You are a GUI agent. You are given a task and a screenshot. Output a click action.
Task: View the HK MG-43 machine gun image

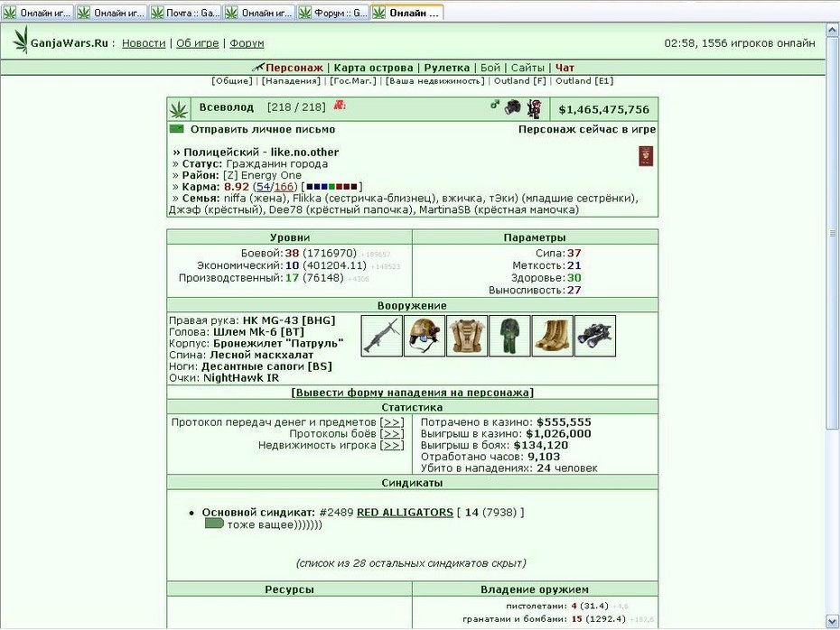point(382,336)
